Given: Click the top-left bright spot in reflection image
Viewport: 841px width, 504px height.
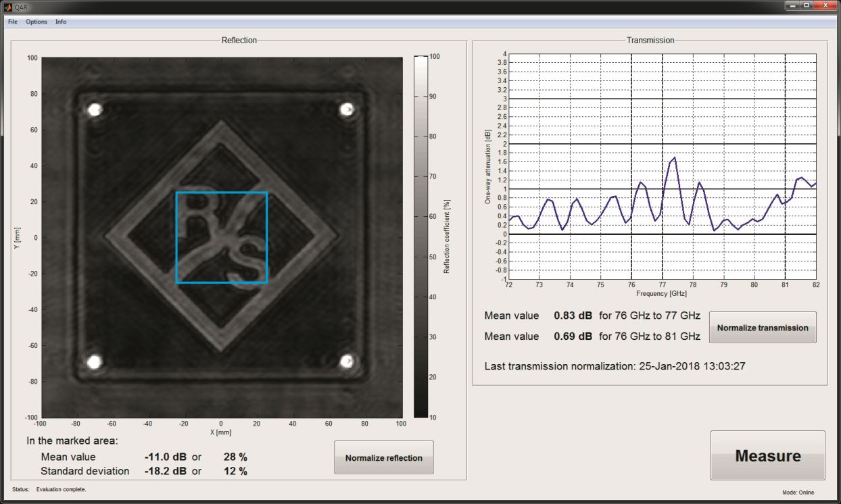Looking at the screenshot, I should (95, 109).
